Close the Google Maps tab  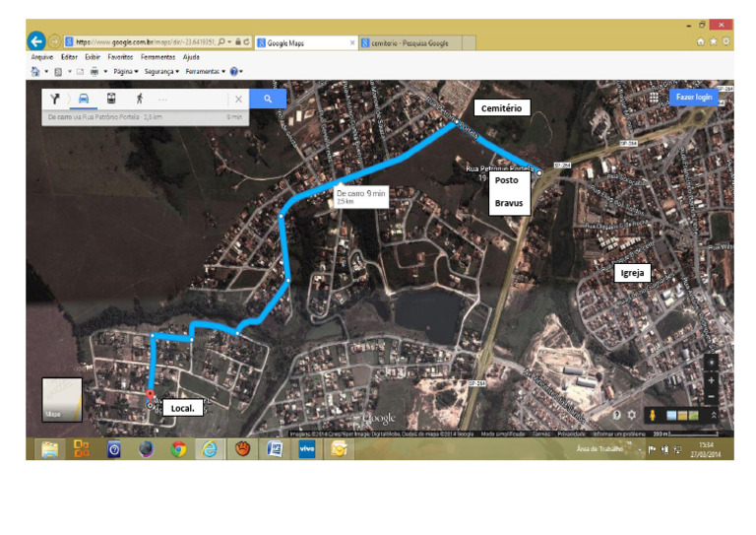coord(352,43)
